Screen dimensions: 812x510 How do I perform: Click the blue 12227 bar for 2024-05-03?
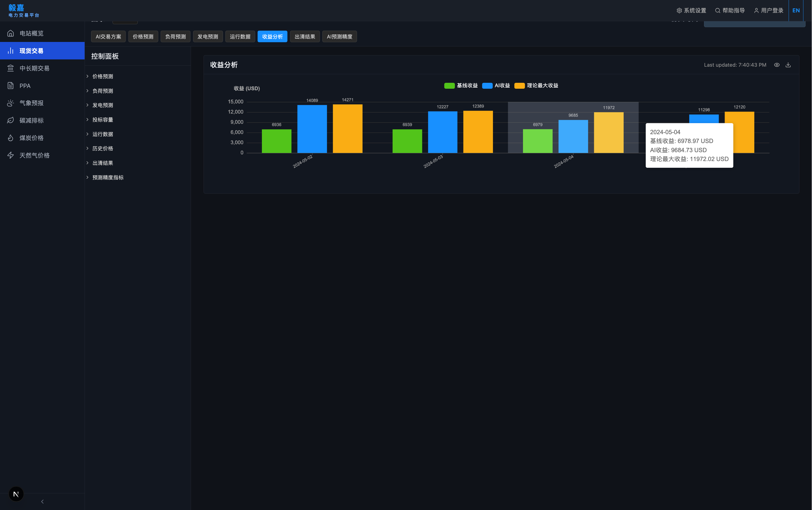[442, 132]
